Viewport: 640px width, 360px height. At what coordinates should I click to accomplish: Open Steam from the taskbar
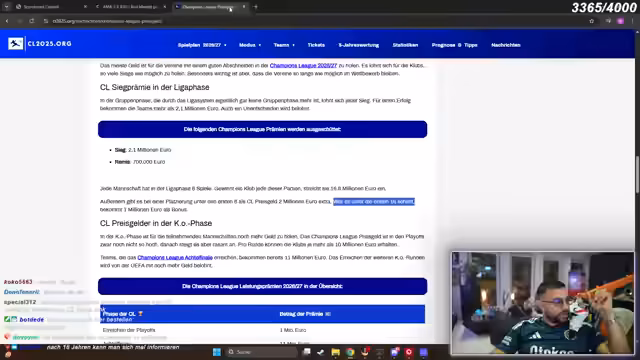tap(321, 352)
